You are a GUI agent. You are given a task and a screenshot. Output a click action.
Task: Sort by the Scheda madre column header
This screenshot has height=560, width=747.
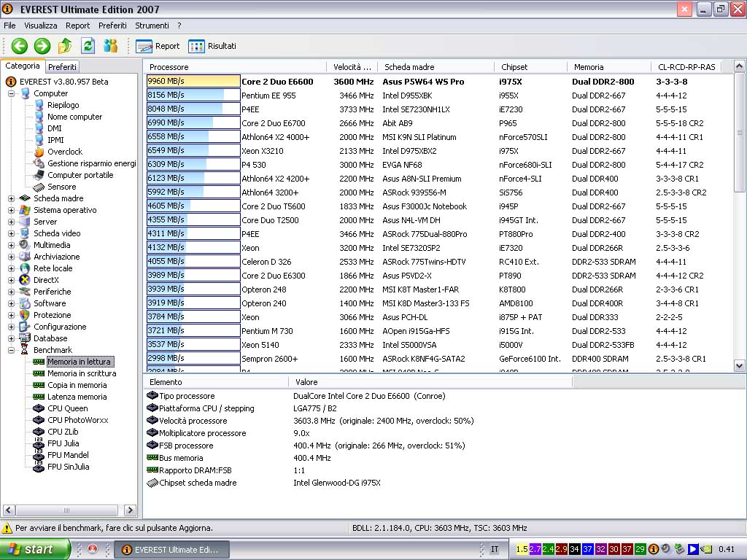pyautogui.click(x=436, y=67)
